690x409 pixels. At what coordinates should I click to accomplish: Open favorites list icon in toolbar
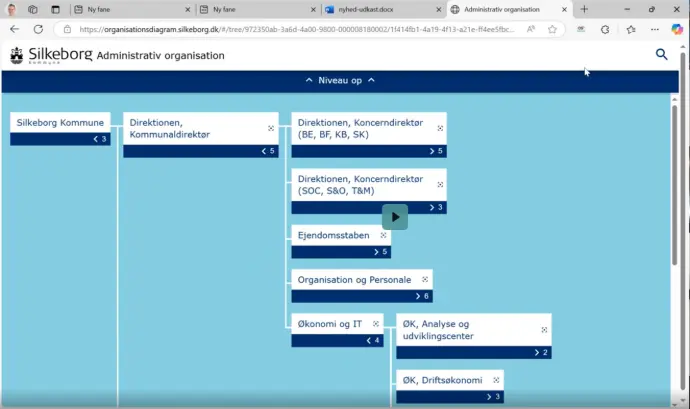631,29
